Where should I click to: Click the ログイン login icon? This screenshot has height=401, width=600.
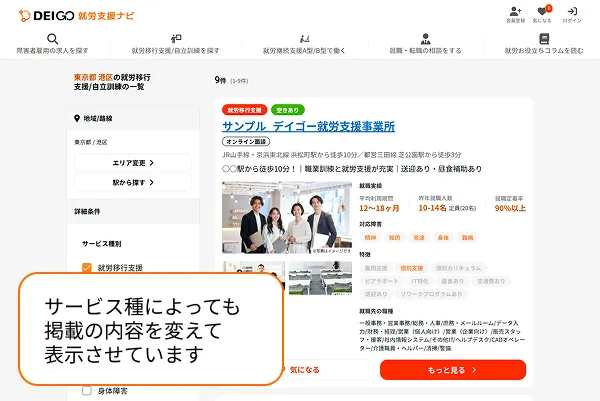tap(572, 15)
